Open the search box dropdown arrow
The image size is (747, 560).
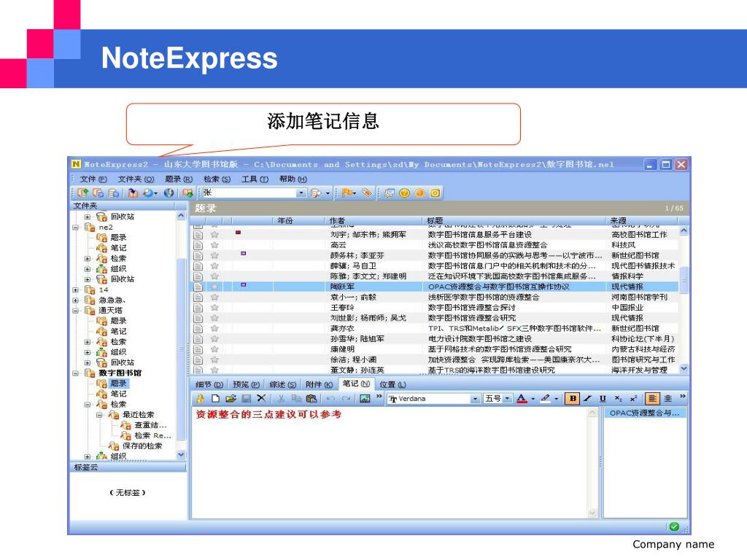301,192
